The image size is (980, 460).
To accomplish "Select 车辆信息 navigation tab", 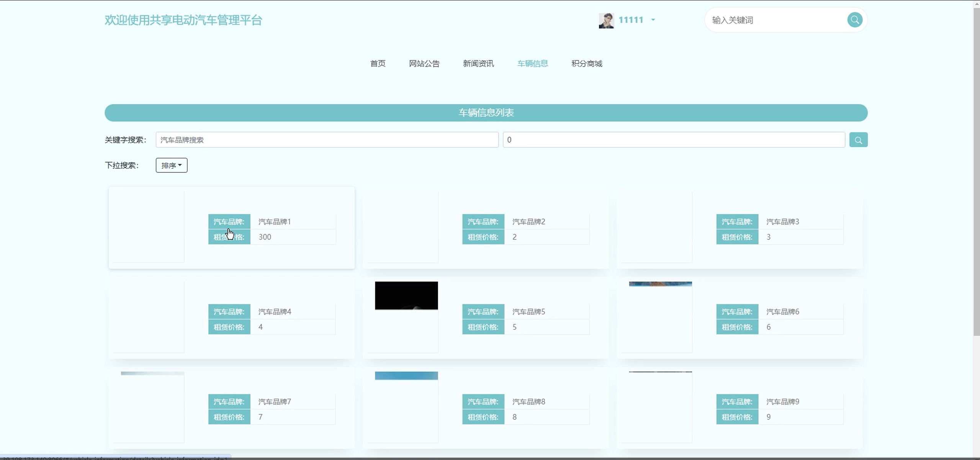I will [532, 64].
